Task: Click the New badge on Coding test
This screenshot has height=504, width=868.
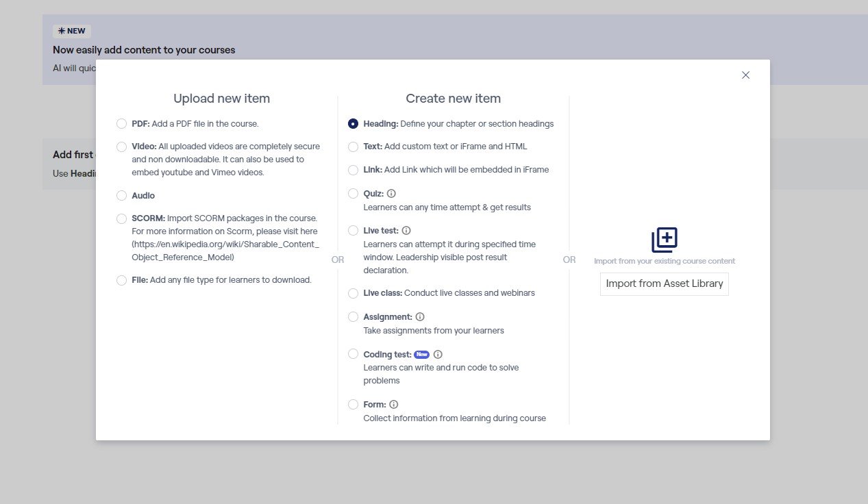Action: tap(421, 355)
